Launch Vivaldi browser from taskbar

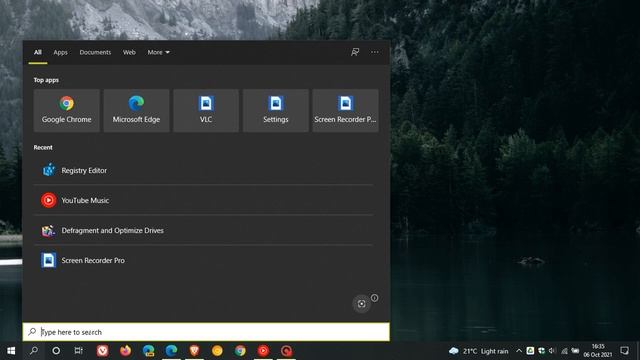pos(102,351)
